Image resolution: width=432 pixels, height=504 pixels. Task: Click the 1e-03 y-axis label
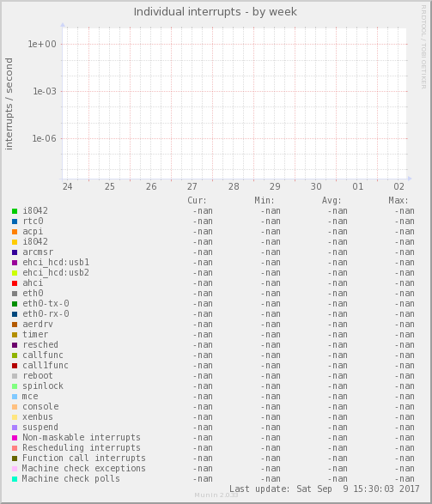pyautogui.click(x=45, y=91)
